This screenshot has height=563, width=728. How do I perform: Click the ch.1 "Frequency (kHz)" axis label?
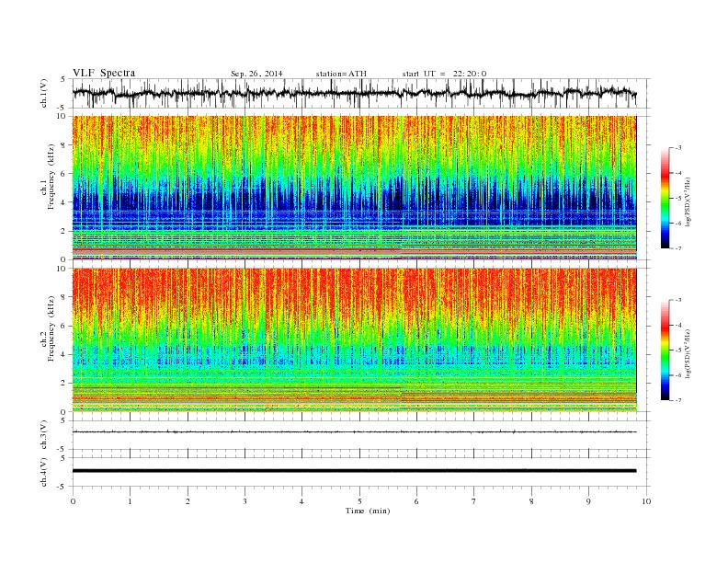pos(51,177)
